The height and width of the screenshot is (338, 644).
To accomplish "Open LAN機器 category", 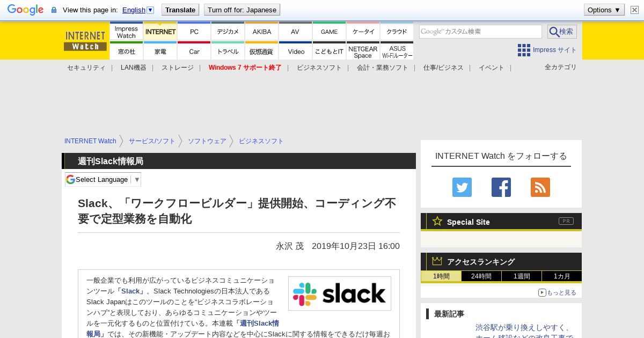I will tap(133, 68).
